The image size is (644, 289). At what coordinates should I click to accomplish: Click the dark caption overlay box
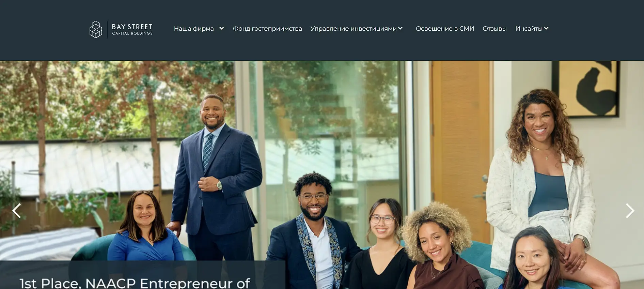pos(142,275)
